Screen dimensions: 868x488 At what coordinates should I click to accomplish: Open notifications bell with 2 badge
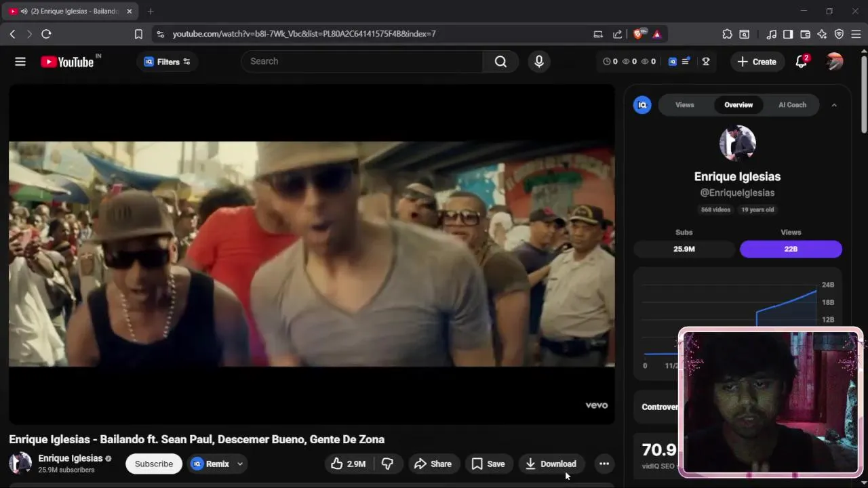802,62
